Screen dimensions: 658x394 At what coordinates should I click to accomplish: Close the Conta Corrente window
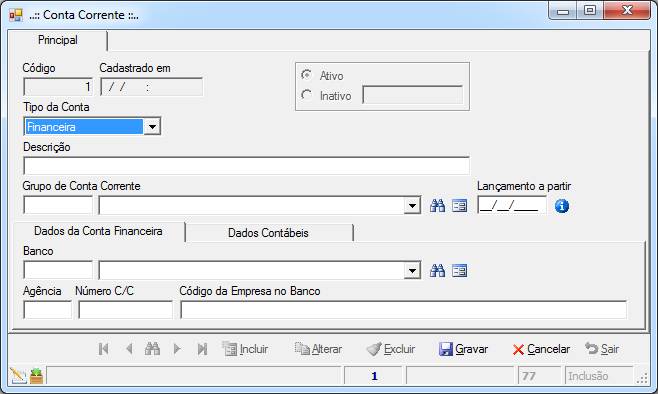[x=627, y=10]
